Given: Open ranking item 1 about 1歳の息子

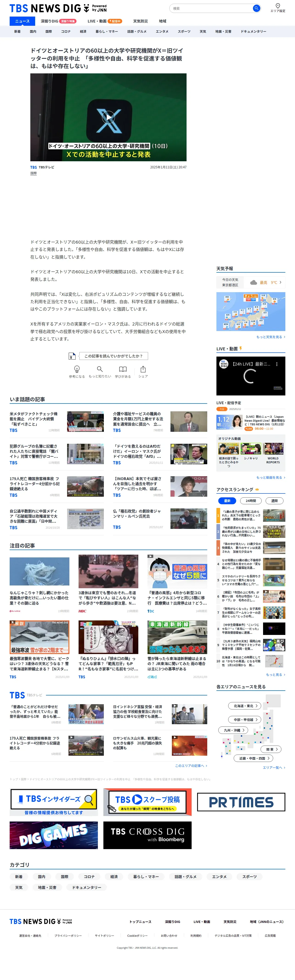Looking at the screenshot, I should tap(250, 516).
